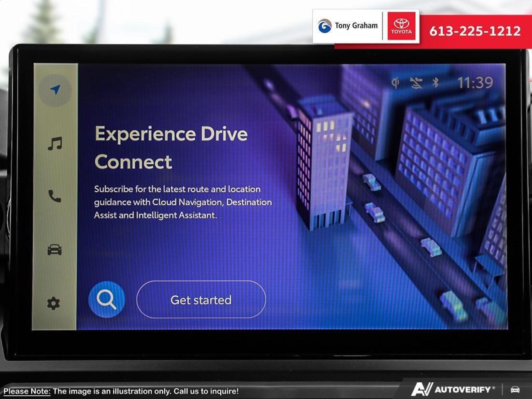Click the Tony Graham dealer logo
This screenshot has width=532, height=399.
click(348, 26)
